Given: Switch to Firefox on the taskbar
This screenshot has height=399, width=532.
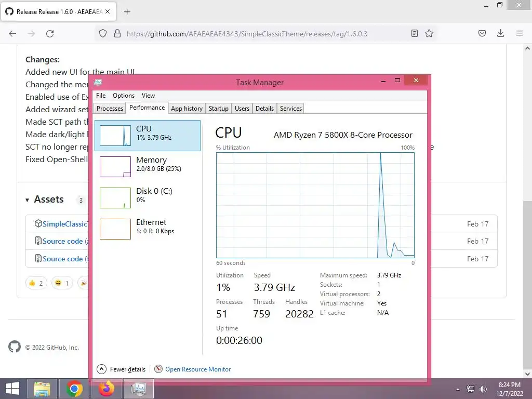Looking at the screenshot, I should click(107, 389).
